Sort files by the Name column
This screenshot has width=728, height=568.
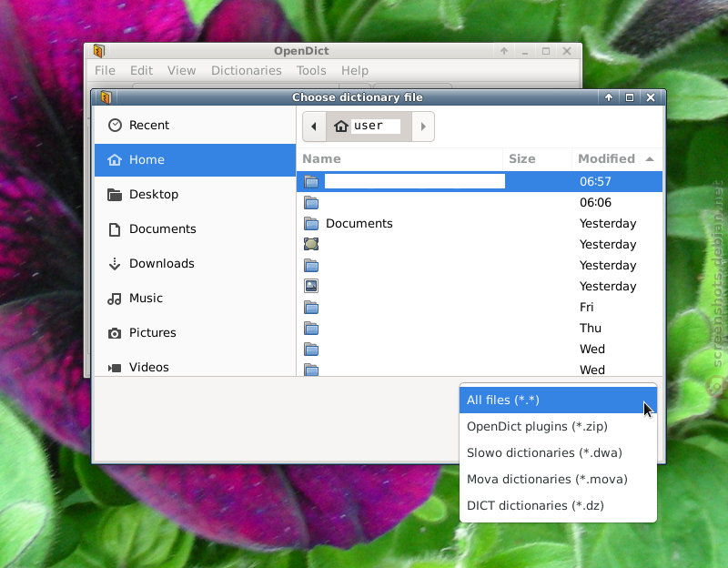click(x=399, y=158)
